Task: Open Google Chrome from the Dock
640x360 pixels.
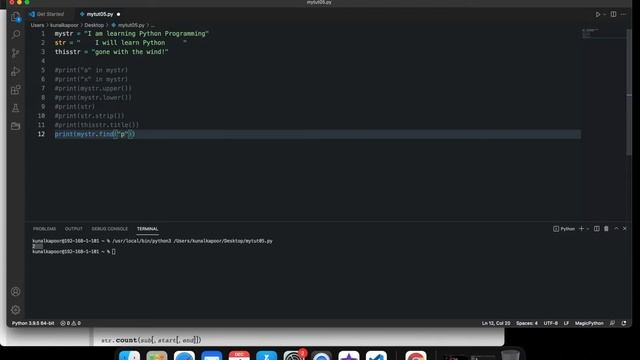Action: (x=416, y=356)
